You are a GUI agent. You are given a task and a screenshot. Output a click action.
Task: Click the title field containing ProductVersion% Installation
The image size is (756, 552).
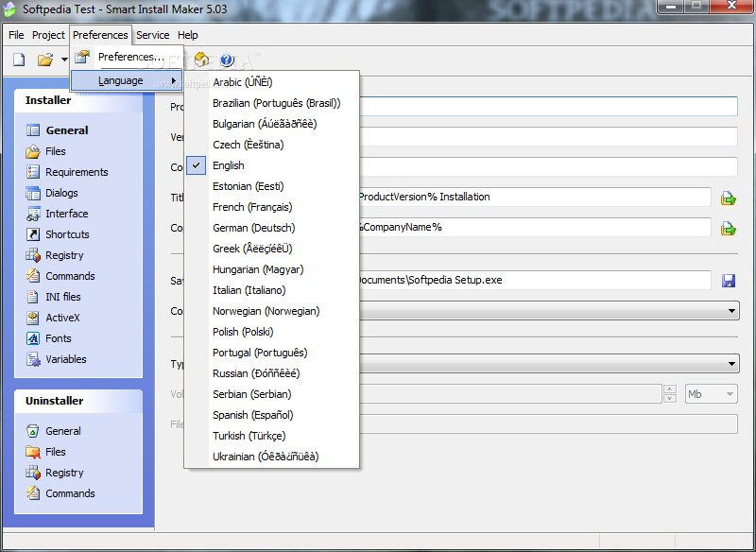[x=535, y=197]
